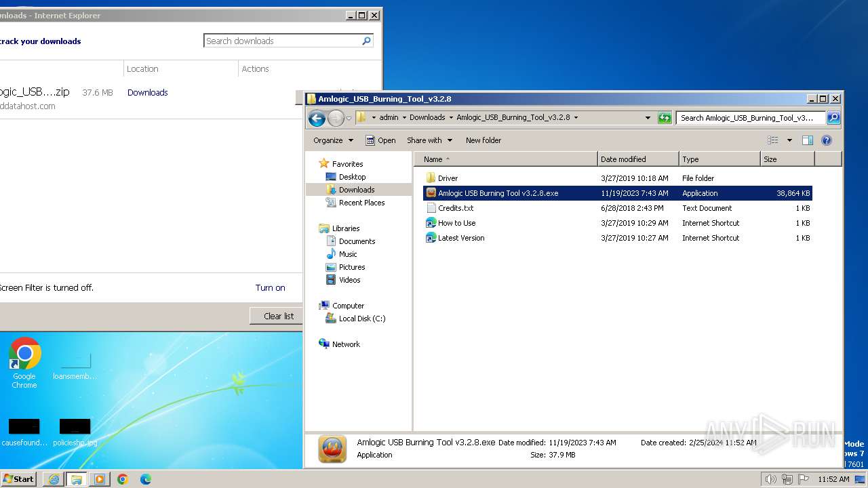This screenshot has height=488, width=868.
Task: Sort files by the Size column
Action: (x=787, y=159)
